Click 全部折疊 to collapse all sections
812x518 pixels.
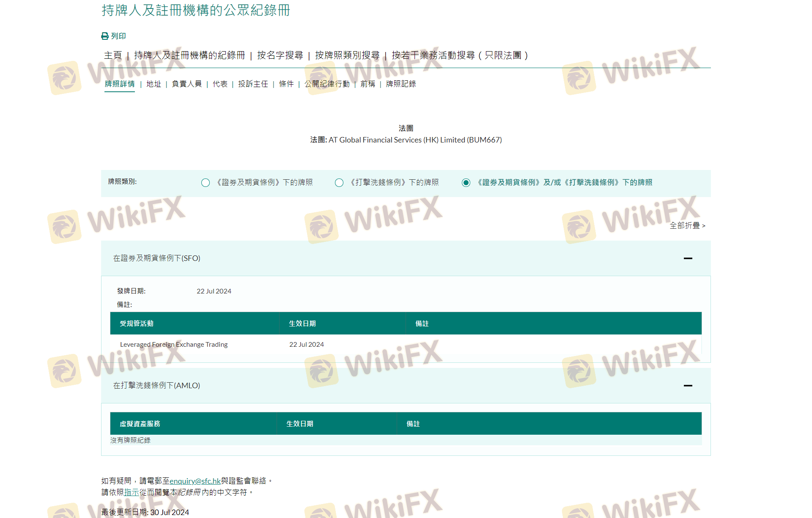[687, 226]
